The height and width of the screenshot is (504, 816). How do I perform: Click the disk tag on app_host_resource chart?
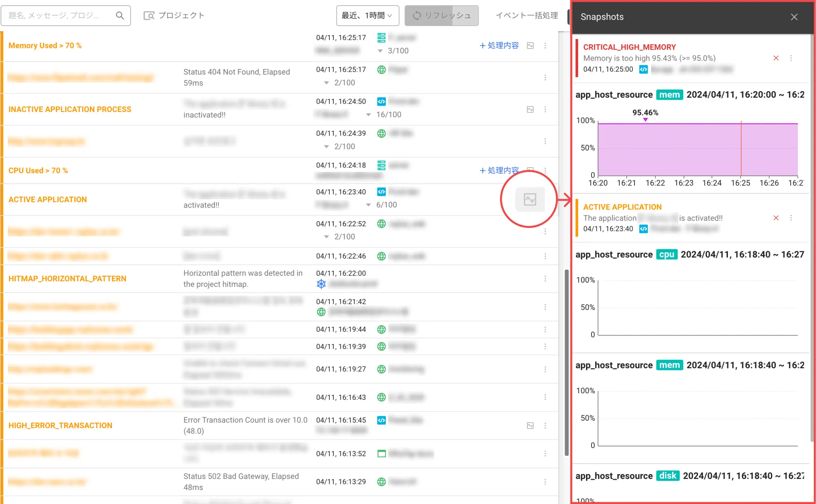[668, 476]
